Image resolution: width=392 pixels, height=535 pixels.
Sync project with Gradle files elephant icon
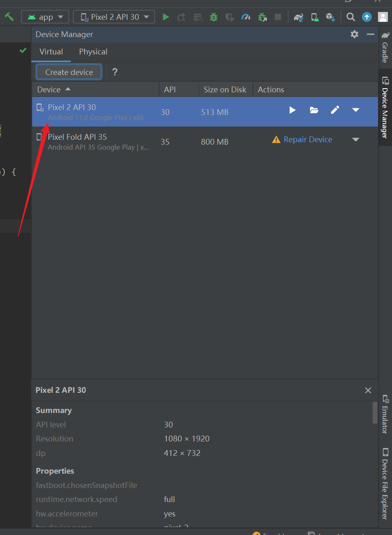pyautogui.click(x=299, y=17)
